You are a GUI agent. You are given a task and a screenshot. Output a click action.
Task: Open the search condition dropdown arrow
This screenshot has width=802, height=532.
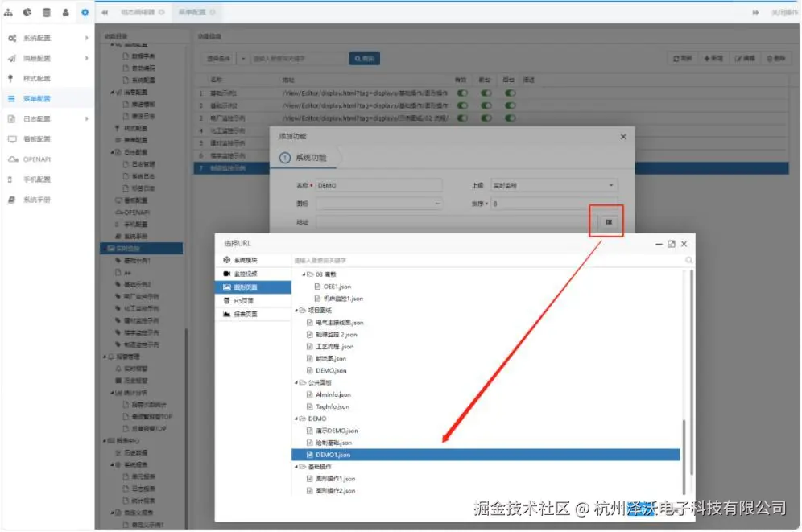243,58
